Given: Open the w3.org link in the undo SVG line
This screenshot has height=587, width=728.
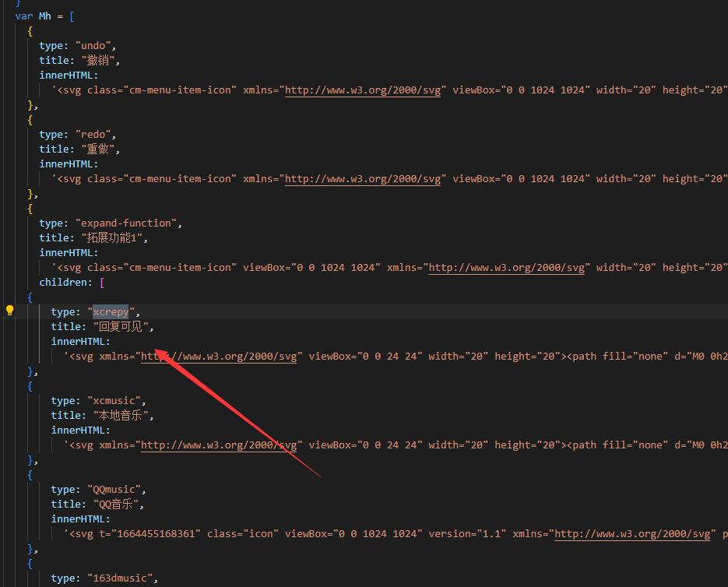Looking at the screenshot, I should pos(365,90).
